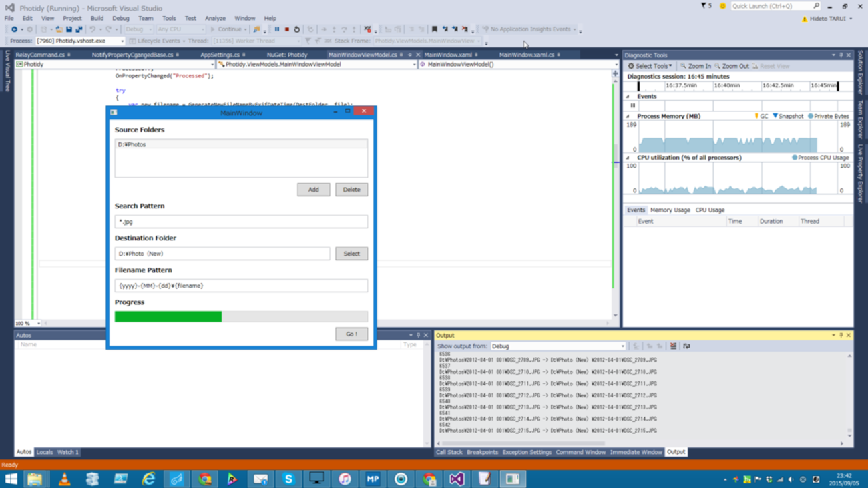Viewport: 868px width, 488px height.
Task: Switch to the MainWindow.xaml tab
Action: coord(448,55)
